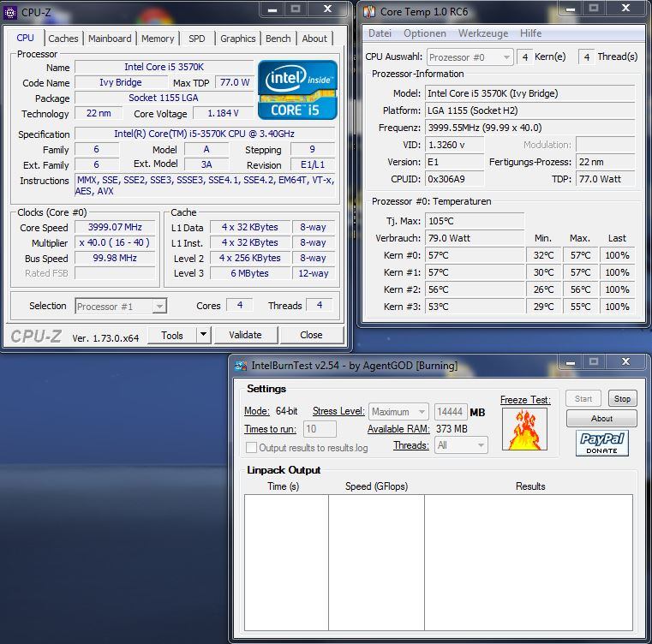
Task: Open the Threads All dropdown
Action: tap(461, 445)
